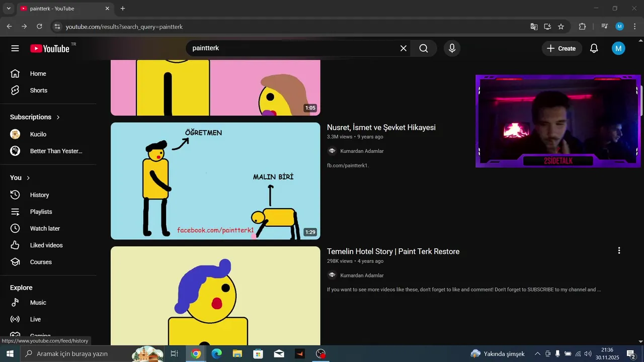This screenshot has height=362, width=644.
Task: Open Task View on the taskbar
Action: tap(174, 354)
